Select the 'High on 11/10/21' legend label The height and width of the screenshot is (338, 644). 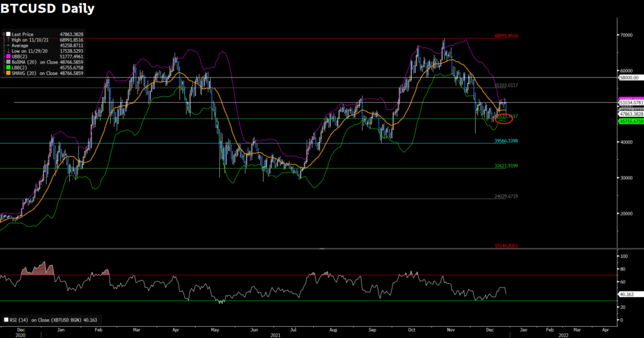click(x=30, y=40)
